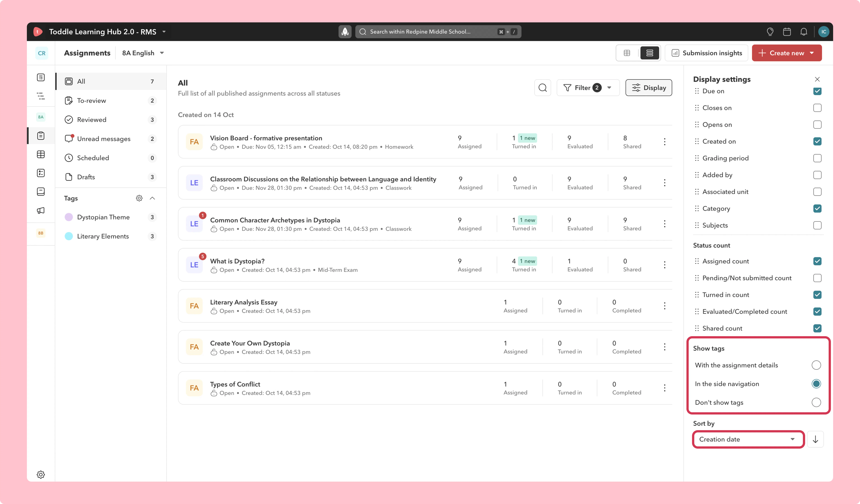The width and height of the screenshot is (860, 504).
Task: Open tags settings gear
Action: [x=139, y=198]
